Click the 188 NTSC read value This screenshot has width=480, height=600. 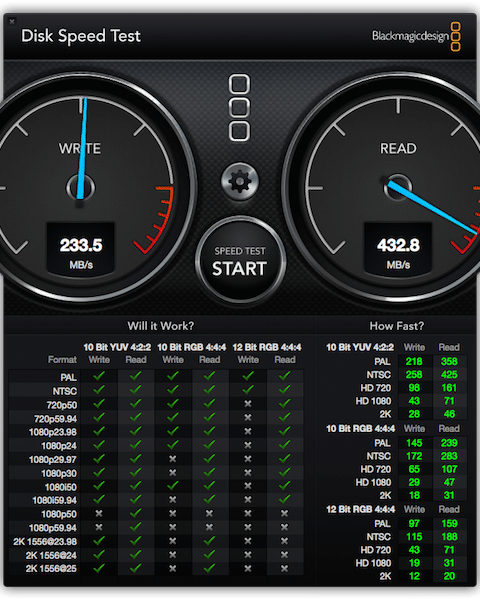(x=449, y=537)
